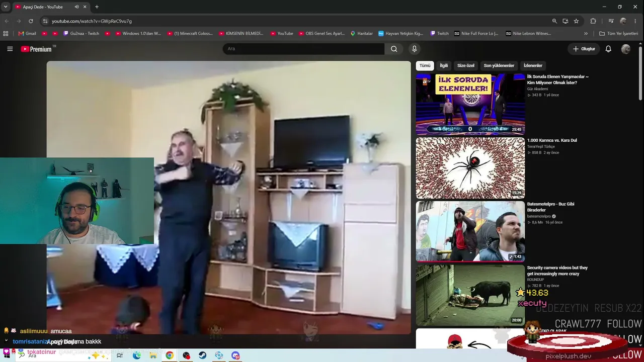Open the 1.000 Karınca vs. Kara Dul thumbnail
Screen dimensions: 644x362
pos(470,168)
